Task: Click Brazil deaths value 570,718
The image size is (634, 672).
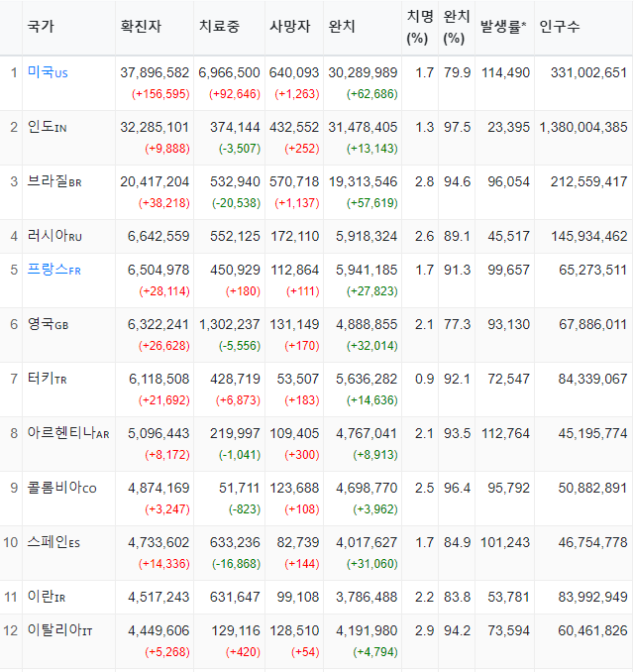Action: point(294,181)
